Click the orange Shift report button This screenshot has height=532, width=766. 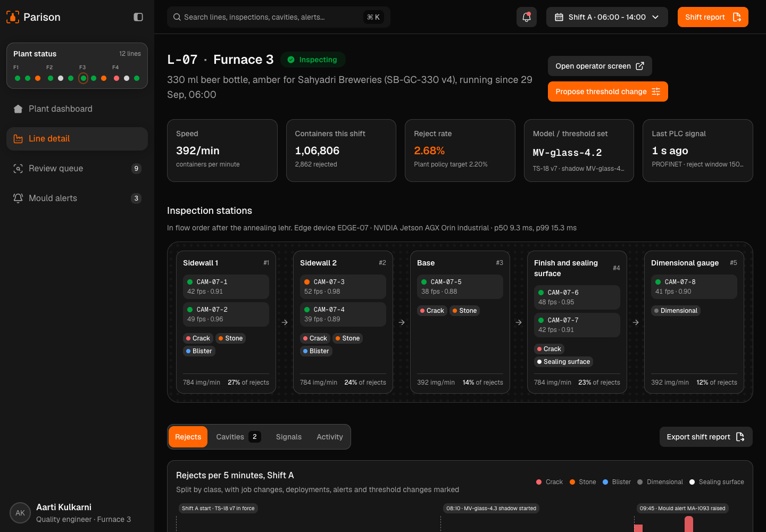coord(713,17)
